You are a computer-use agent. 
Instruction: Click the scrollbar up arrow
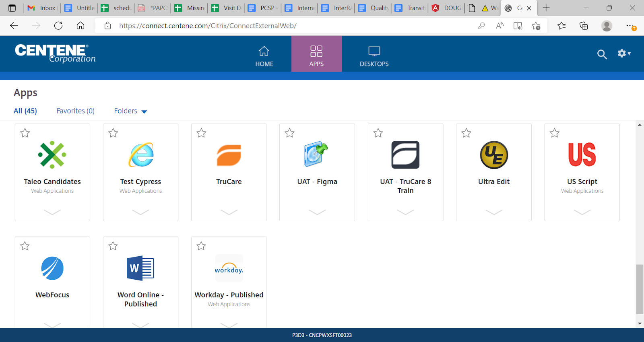tap(640, 125)
